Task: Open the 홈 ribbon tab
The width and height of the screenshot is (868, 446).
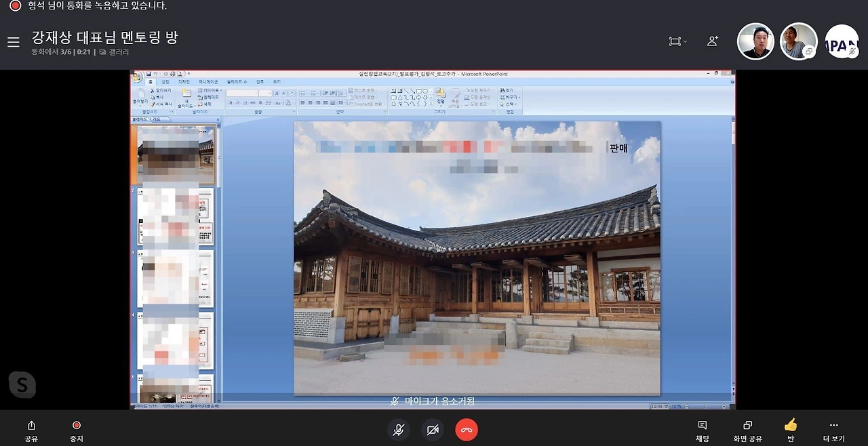Action: click(x=151, y=81)
